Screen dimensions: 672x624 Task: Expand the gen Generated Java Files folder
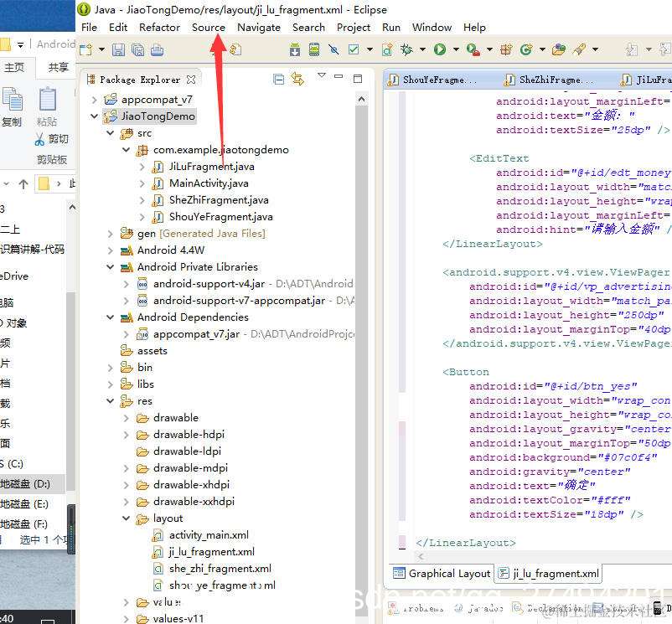pyautogui.click(x=110, y=234)
